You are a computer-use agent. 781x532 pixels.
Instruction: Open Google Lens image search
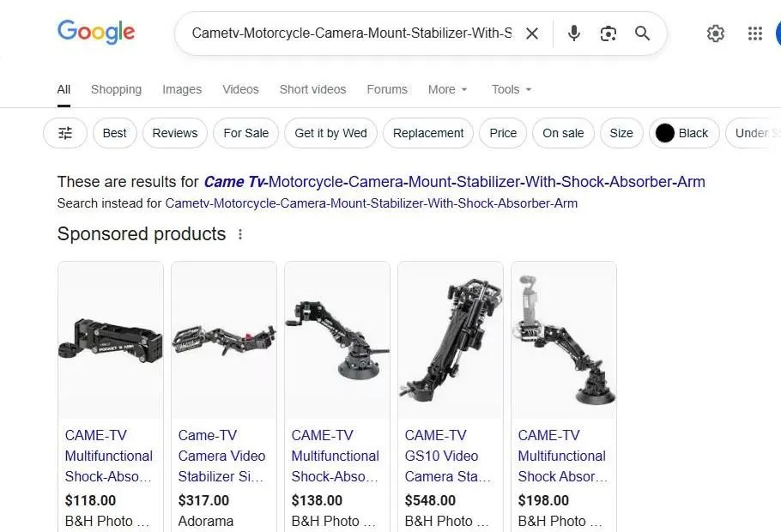click(x=608, y=33)
